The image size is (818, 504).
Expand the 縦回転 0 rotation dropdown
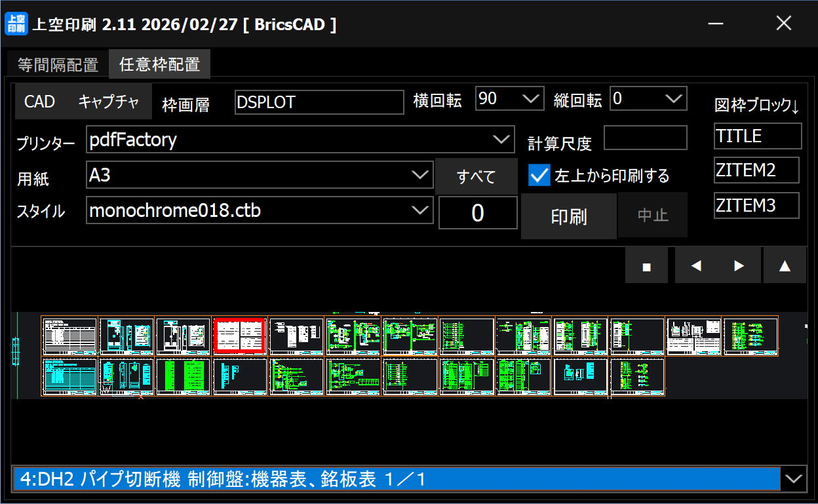tap(673, 99)
